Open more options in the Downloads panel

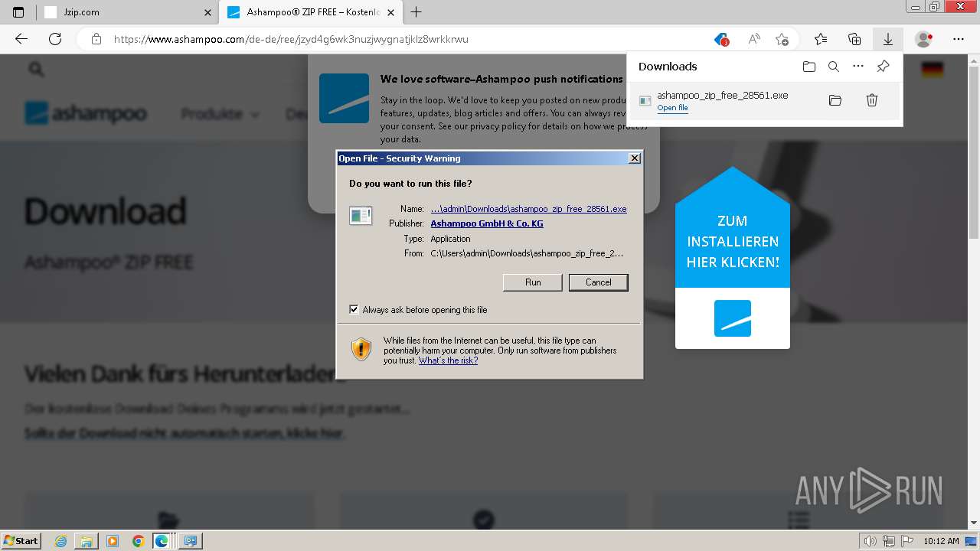[x=858, y=67]
